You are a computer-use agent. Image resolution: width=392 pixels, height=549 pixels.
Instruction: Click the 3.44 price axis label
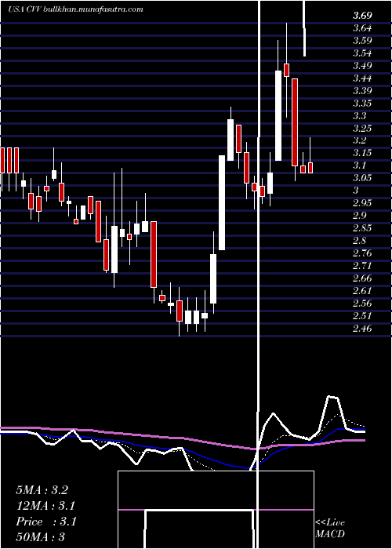(x=362, y=78)
